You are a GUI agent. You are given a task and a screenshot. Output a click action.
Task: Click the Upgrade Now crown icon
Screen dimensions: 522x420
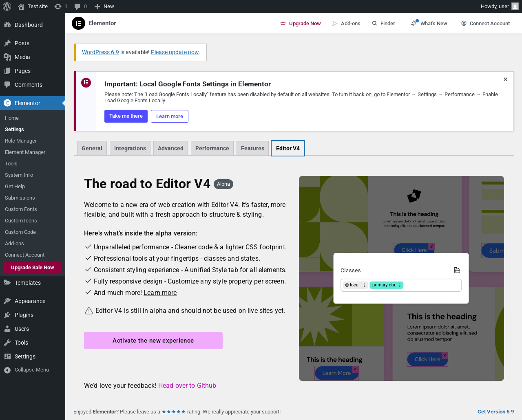pyautogui.click(x=283, y=23)
